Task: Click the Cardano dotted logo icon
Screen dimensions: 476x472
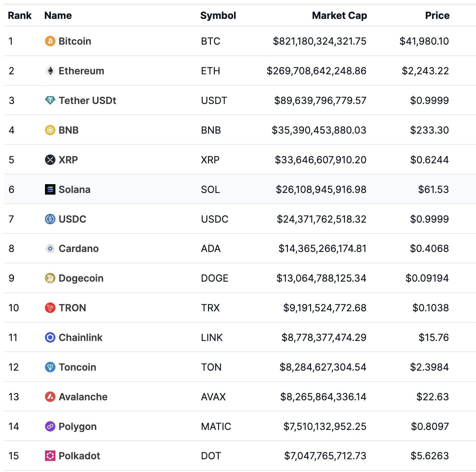Action: (50, 249)
